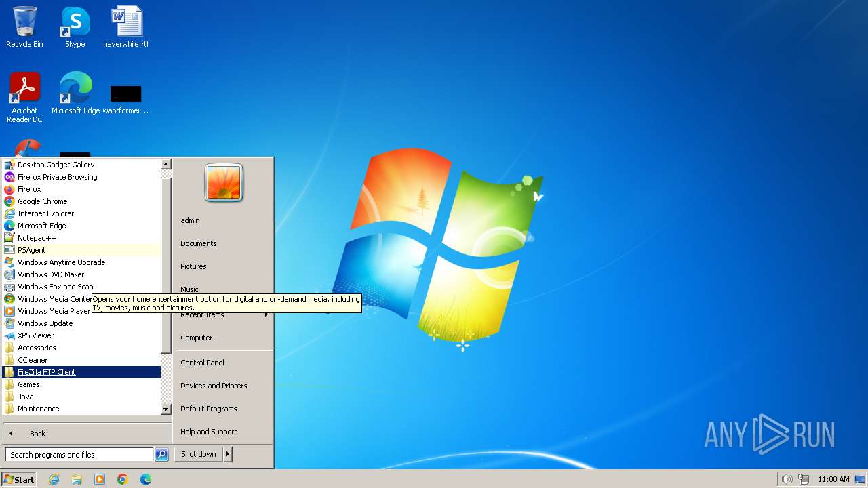The image size is (868, 488).
Task: Click the Google Chrome icon in programs list
Action: click(9, 201)
